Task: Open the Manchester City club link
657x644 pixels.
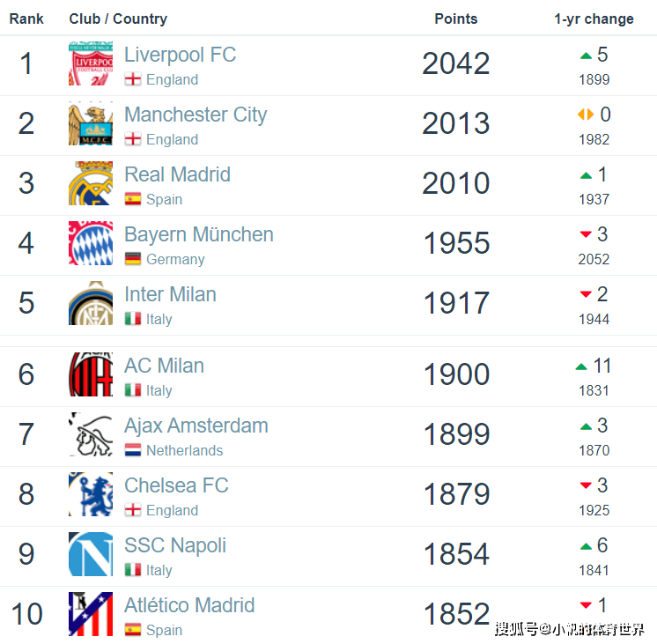Action: pyautogui.click(x=196, y=115)
